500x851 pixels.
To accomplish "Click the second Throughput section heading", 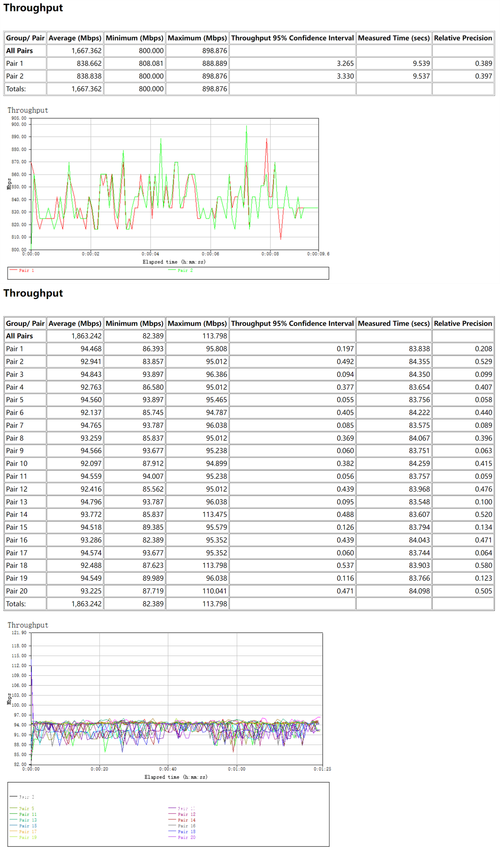I will point(33,294).
